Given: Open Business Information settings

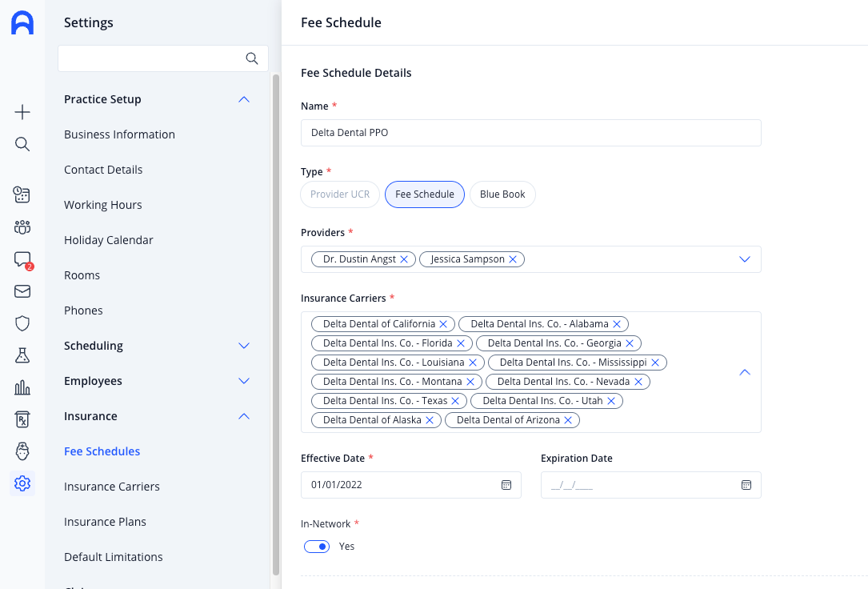Looking at the screenshot, I should tap(119, 134).
